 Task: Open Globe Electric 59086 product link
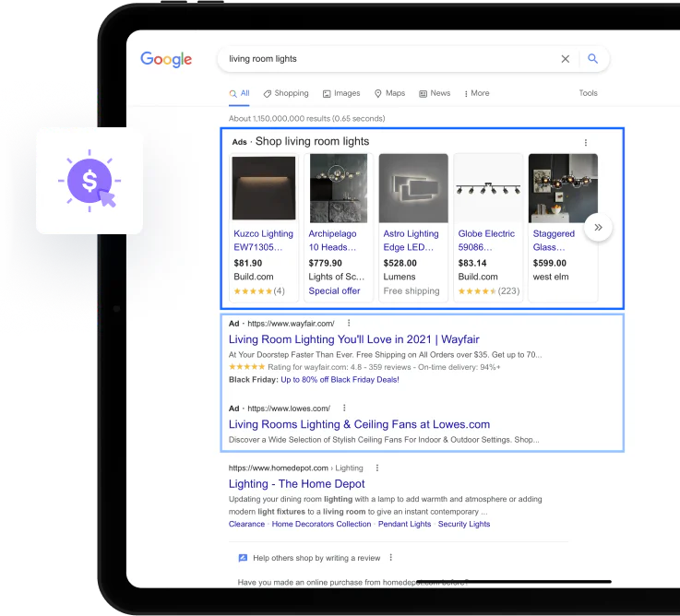click(x=486, y=240)
